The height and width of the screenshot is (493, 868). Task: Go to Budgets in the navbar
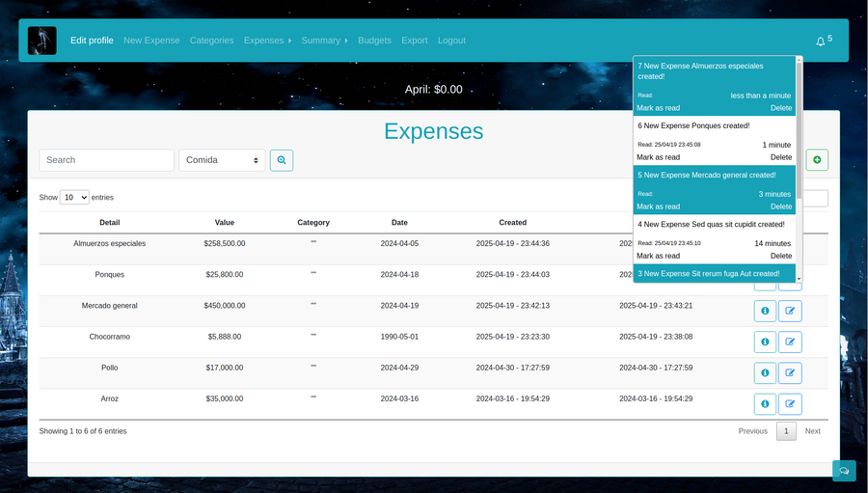pos(374,41)
